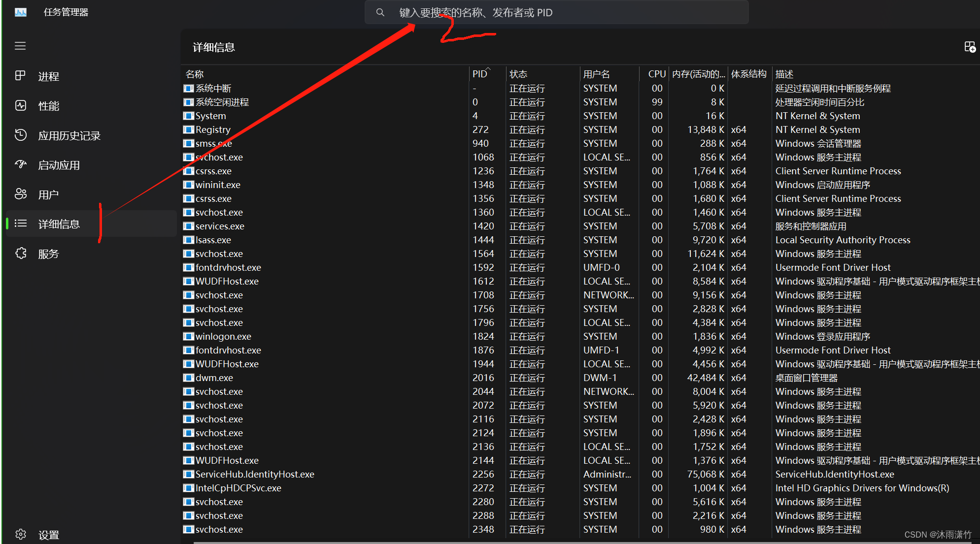Click the 详细信息 details list icon

20,224
